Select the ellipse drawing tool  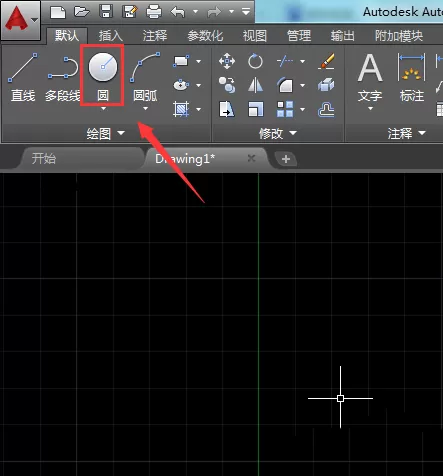click(181, 85)
